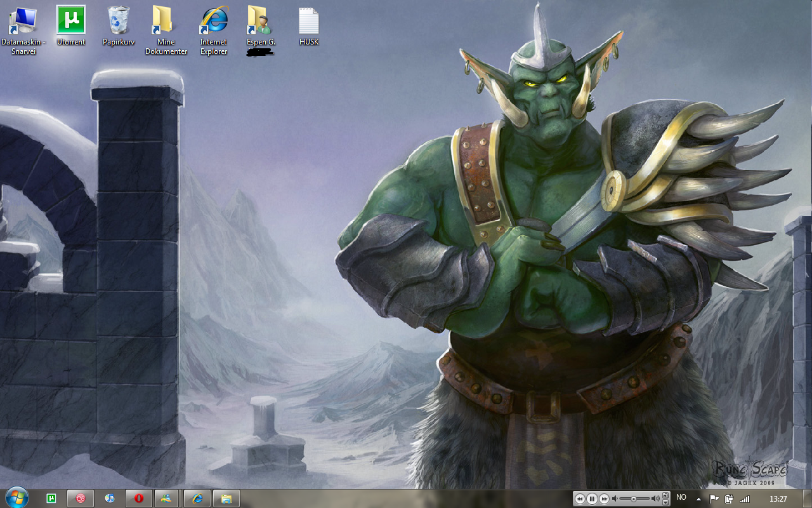Open the iTunes toolbar dropdown menu arrow

[x=665, y=502]
